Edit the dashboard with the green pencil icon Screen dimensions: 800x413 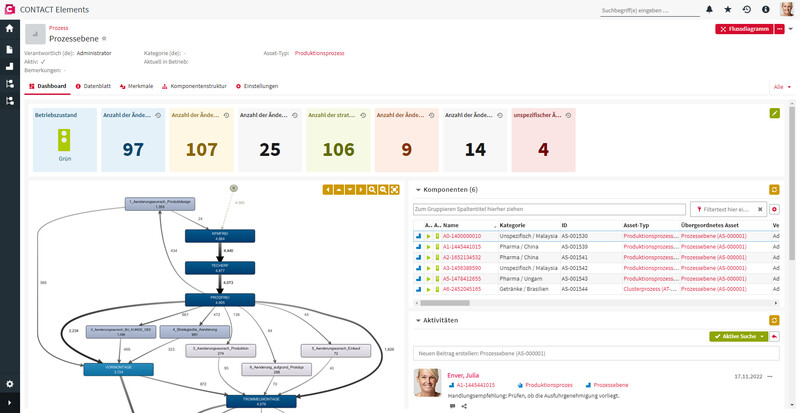pos(774,113)
